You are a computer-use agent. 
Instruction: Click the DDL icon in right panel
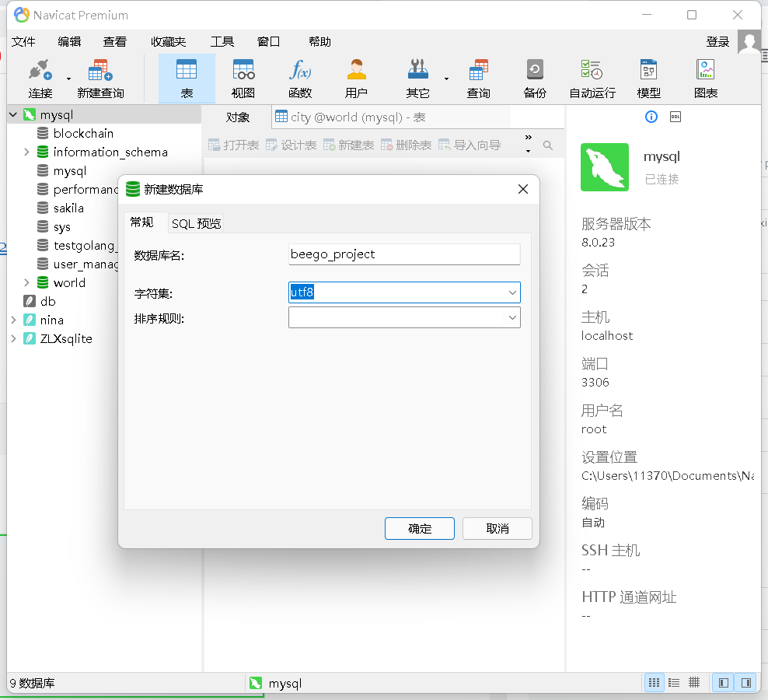675,117
